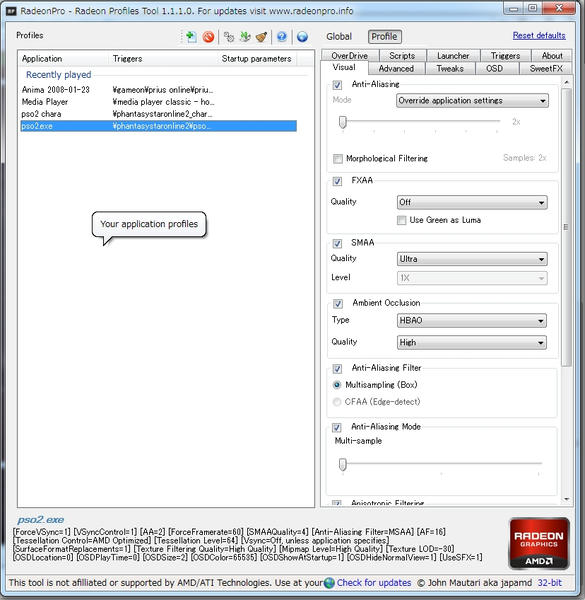585x600 pixels.
Task: Click the 32-bit link in status bar
Action: [x=549, y=583]
